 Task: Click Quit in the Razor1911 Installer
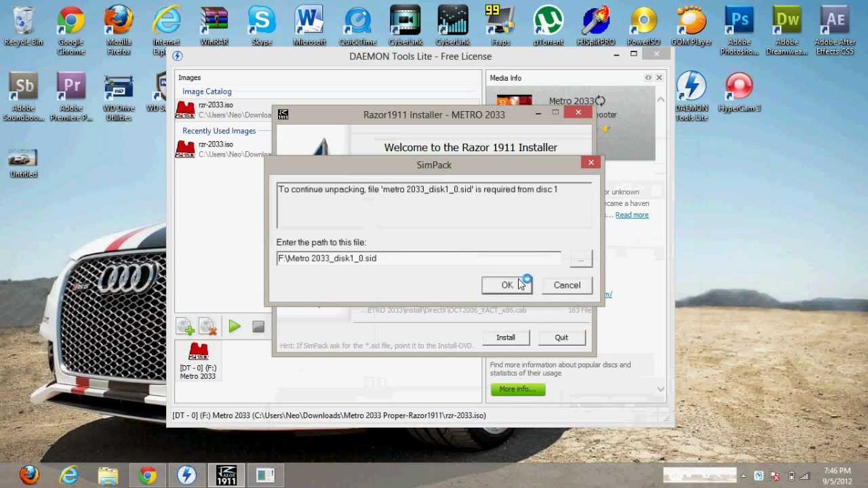point(561,338)
